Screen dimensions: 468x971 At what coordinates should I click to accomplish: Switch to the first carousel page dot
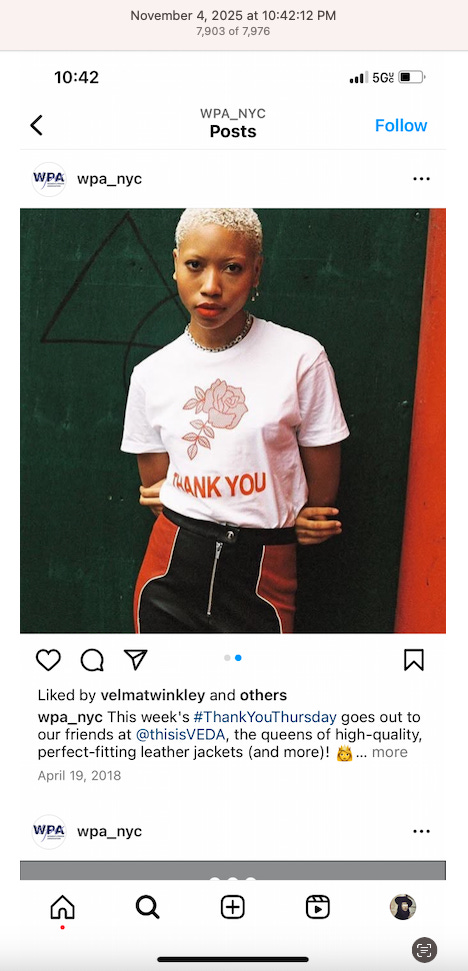click(227, 658)
